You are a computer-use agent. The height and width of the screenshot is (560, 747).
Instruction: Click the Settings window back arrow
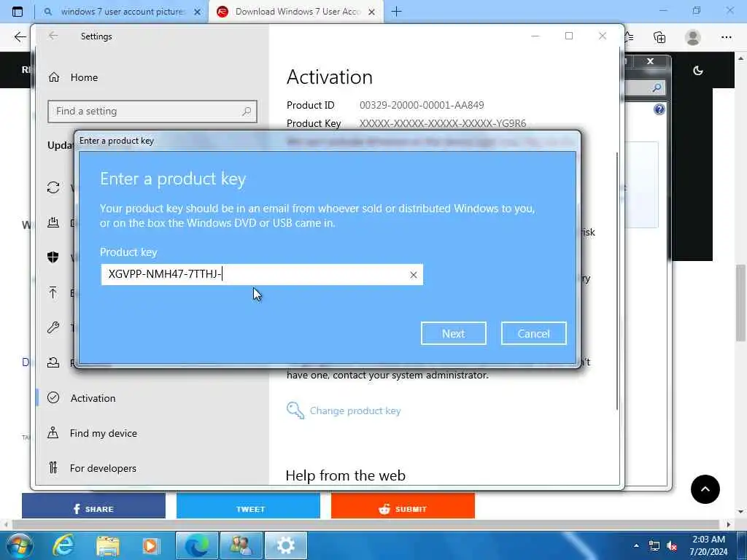[53, 36]
